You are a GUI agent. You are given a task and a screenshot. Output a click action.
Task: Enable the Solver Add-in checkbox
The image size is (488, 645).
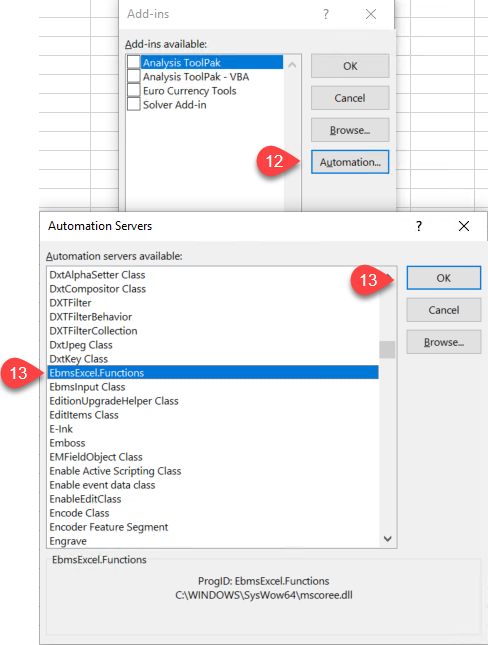click(133, 104)
